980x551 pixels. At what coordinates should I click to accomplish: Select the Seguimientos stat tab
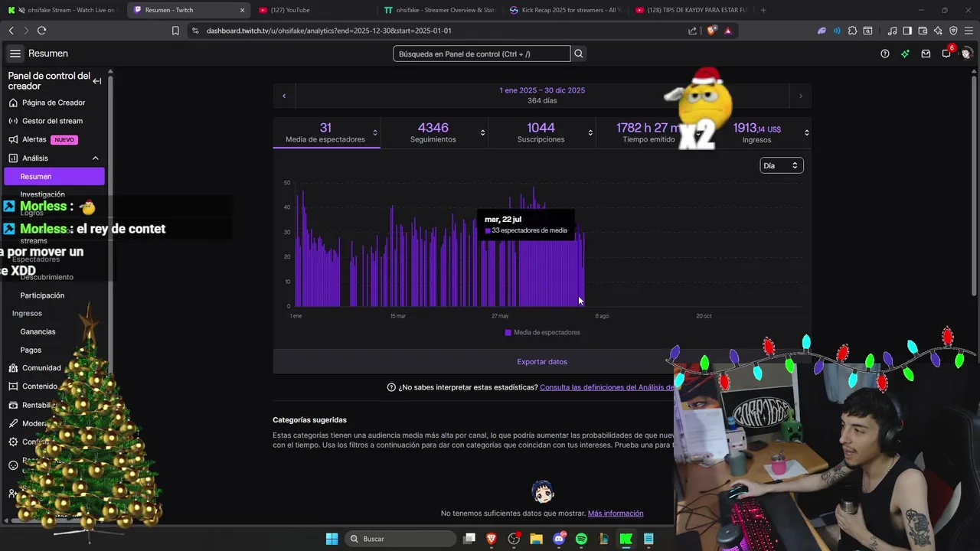coord(434,132)
